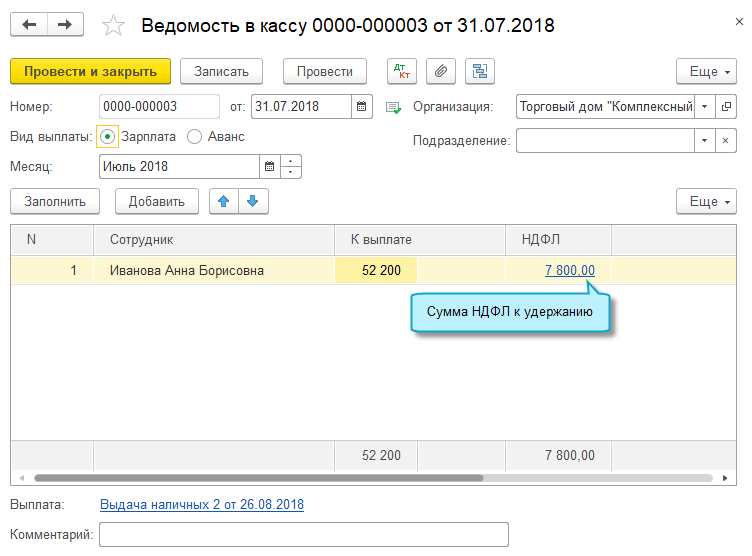
Task: Show Дт/Кт postings icon
Action: click(402, 71)
